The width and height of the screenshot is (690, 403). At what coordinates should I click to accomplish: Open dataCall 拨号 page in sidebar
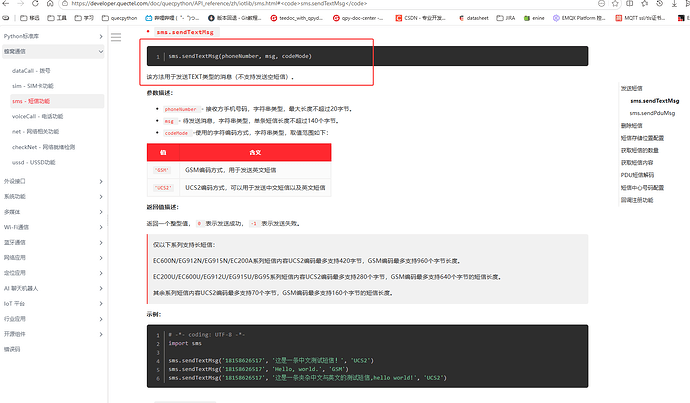pyautogui.click(x=31, y=70)
